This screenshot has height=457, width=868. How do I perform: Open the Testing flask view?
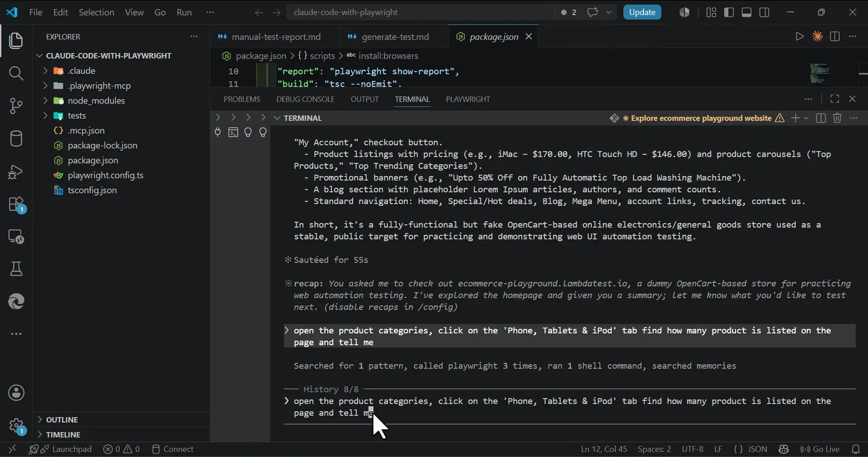click(16, 269)
